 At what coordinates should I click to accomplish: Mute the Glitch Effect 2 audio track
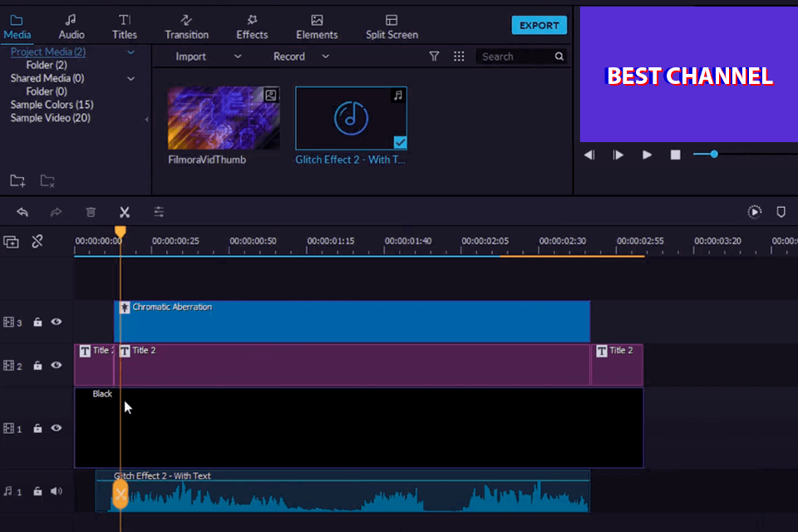[56, 490]
